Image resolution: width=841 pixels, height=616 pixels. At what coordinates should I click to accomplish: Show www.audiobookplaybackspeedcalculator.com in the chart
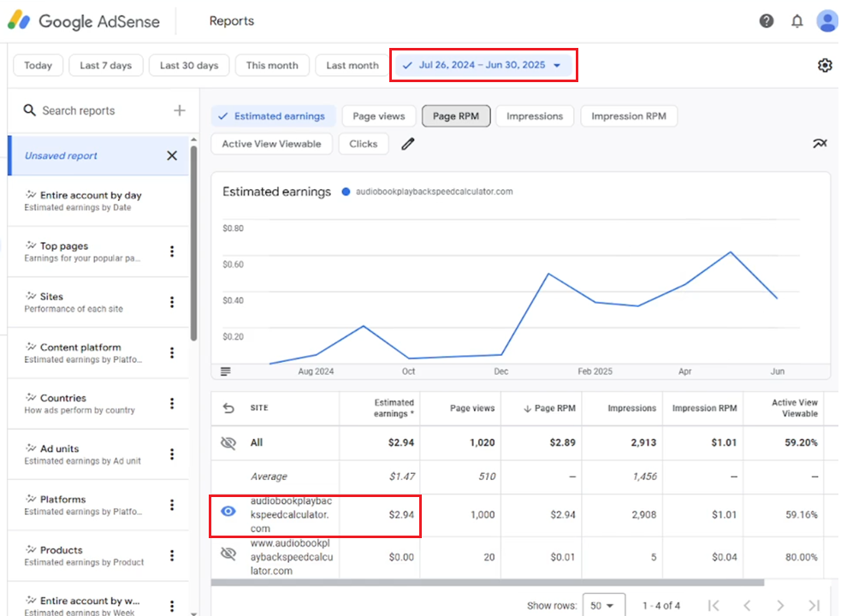[228, 554]
